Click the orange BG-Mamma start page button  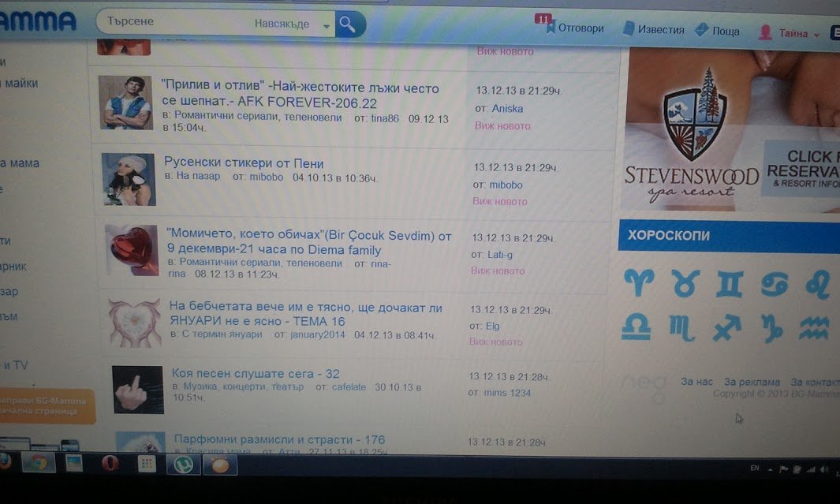[x=47, y=406]
